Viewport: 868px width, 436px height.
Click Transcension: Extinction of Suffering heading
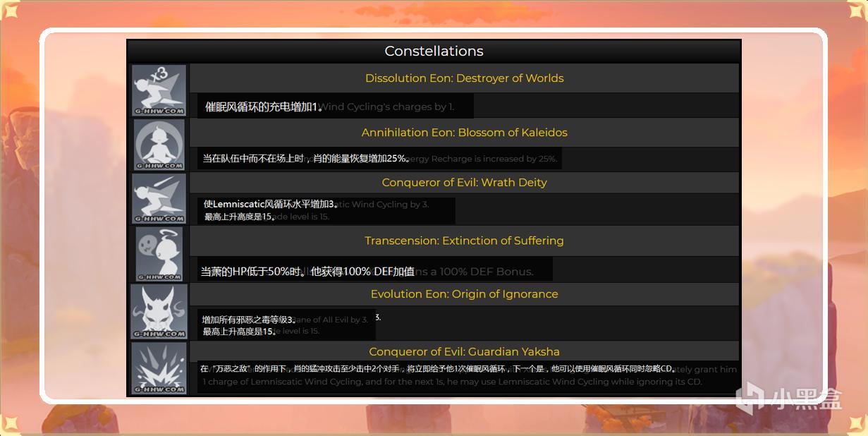coord(464,241)
